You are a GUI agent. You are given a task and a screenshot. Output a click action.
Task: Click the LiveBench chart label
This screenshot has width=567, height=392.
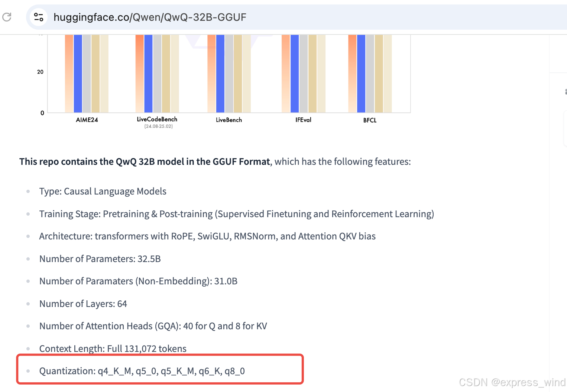coord(229,120)
